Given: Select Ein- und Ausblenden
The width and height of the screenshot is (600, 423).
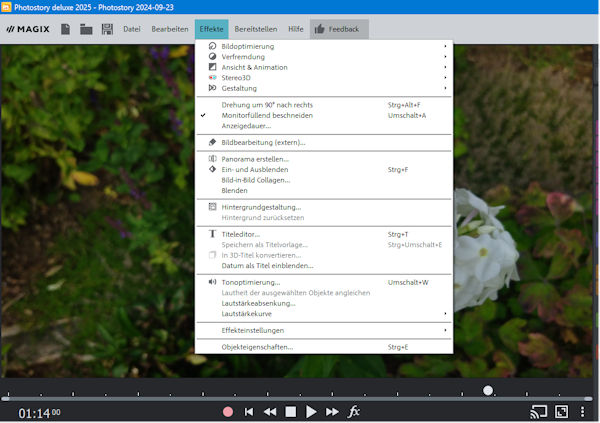Looking at the screenshot, I should tap(324, 170).
